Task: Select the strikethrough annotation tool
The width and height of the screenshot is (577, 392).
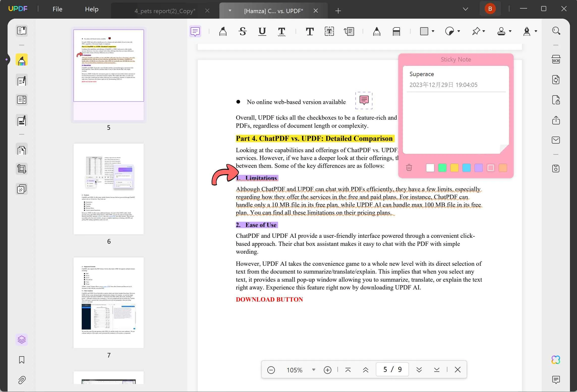Action: click(x=242, y=31)
